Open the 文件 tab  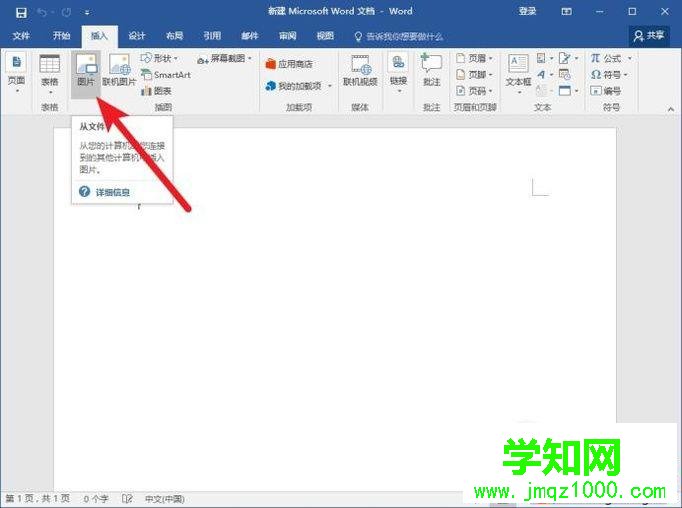point(21,36)
